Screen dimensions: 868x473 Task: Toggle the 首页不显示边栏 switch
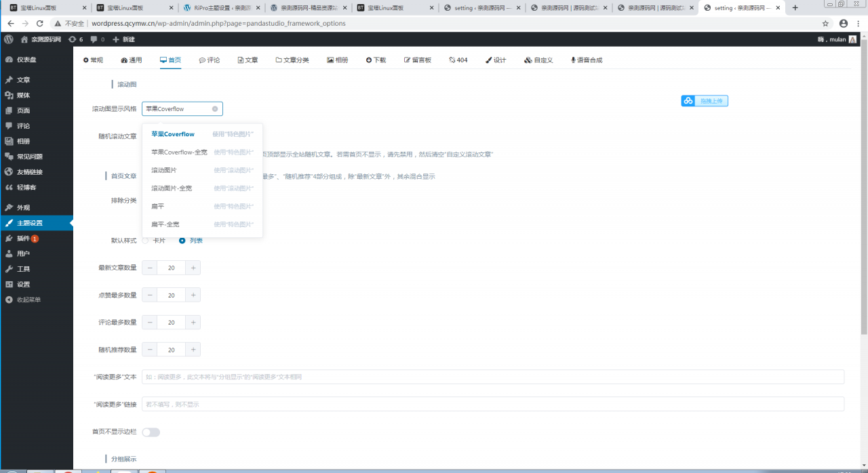(x=151, y=432)
